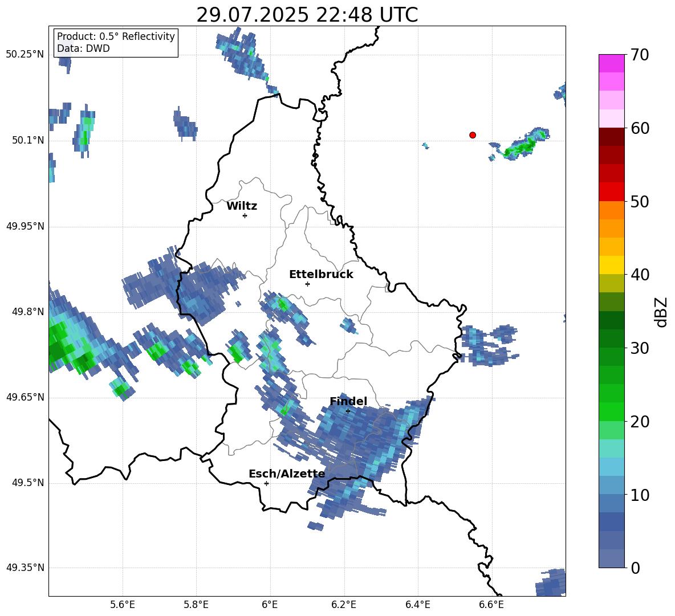The width and height of the screenshot is (675, 616).
Task: Click the 70 value on the colorbar
Action: [x=640, y=55]
